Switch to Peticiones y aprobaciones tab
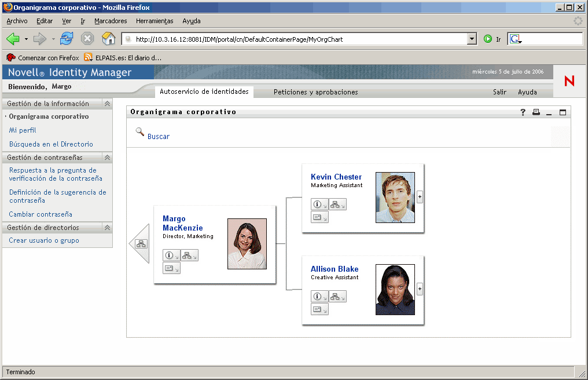Screen dimensions: 588x380 tap(316, 92)
